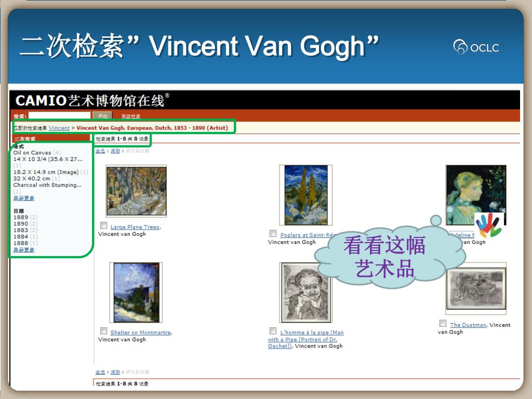This screenshot has width=532, height=399.
Task: Open the Shelter on Montmartre thumbnail
Action: pyautogui.click(x=136, y=292)
